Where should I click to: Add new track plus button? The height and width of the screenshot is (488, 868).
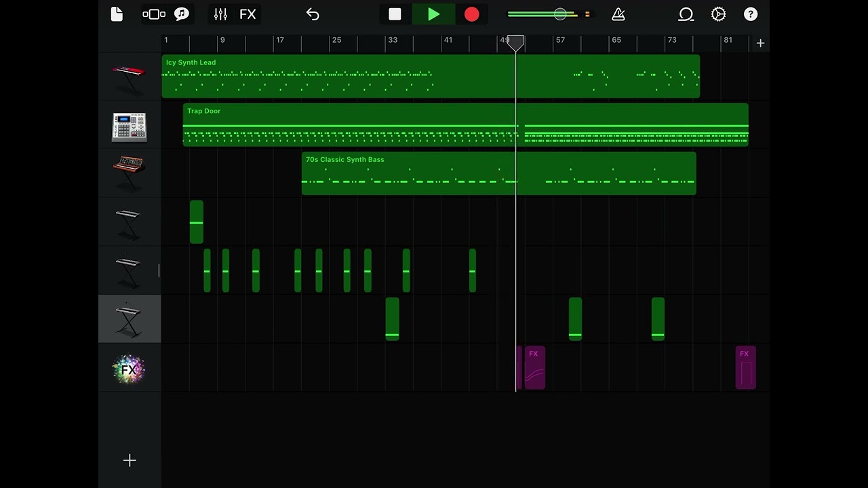(130, 460)
